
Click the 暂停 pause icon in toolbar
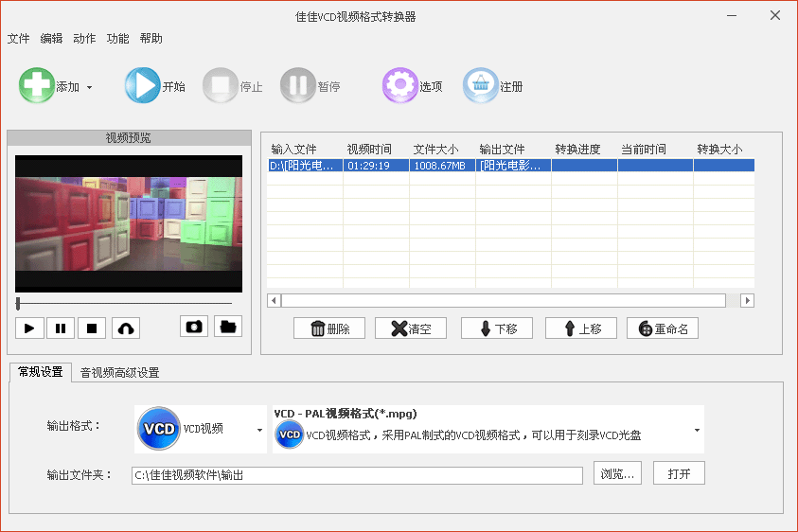(298, 85)
